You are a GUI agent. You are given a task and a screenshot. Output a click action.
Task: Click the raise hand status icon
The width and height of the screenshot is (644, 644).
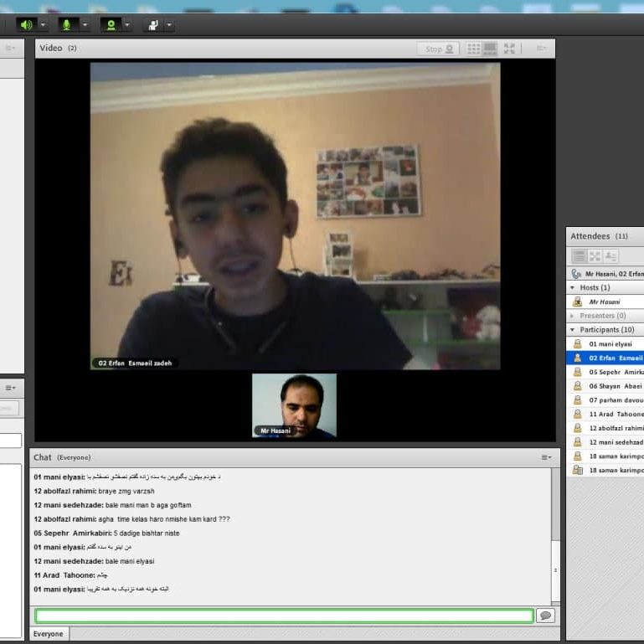(x=152, y=24)
